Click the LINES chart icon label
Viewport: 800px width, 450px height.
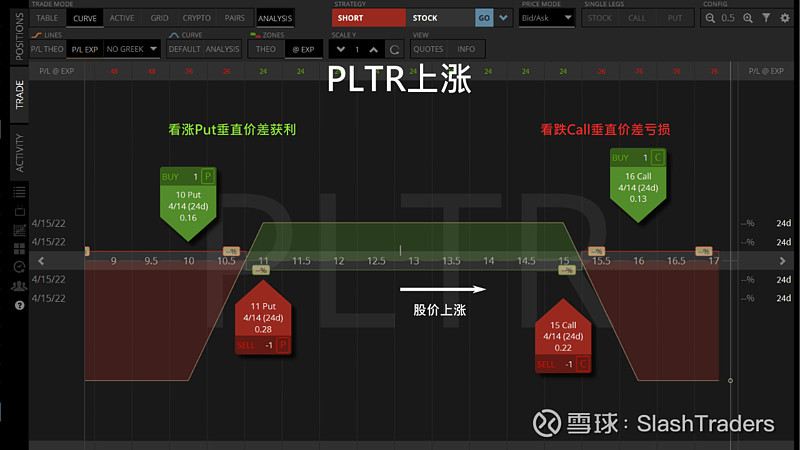tap(46, 35)
